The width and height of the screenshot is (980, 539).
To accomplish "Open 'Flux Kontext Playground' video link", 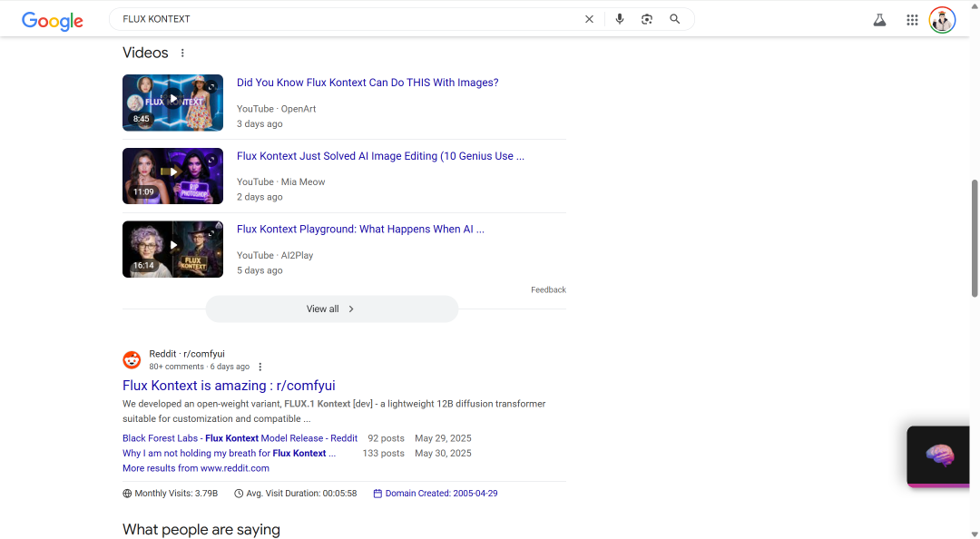I will [x=360, y=229].
